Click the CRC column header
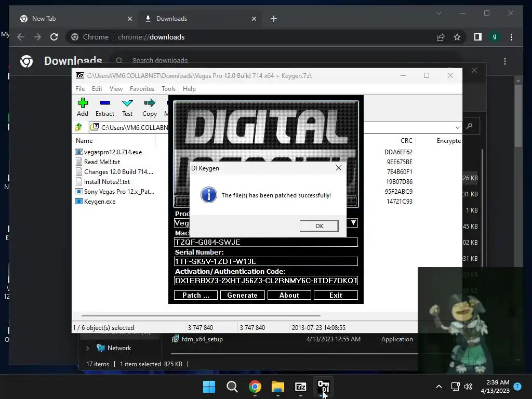Viewport: 532px width, 399px height. click(406, 140)
